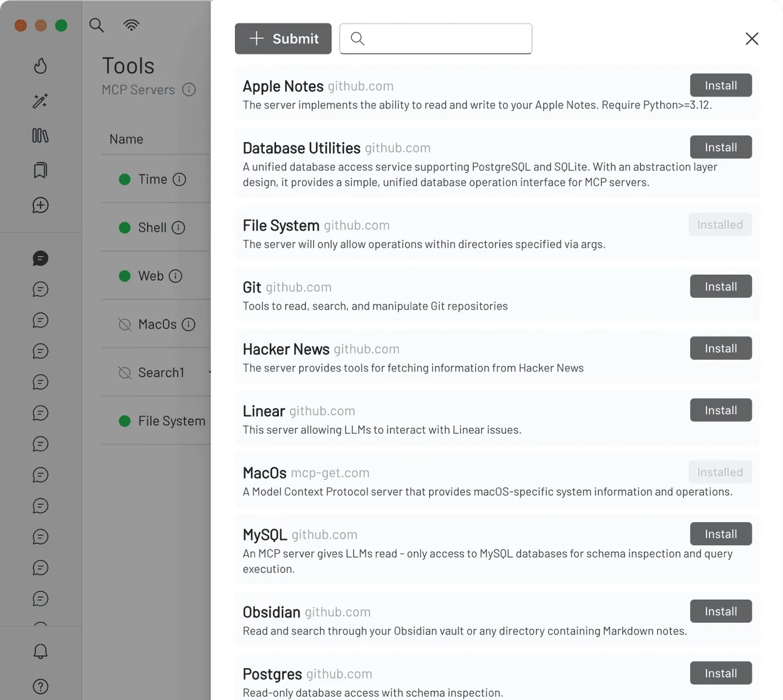
Task: Click the Submit button
Action: pyautogui.click(x=283, y=39)
